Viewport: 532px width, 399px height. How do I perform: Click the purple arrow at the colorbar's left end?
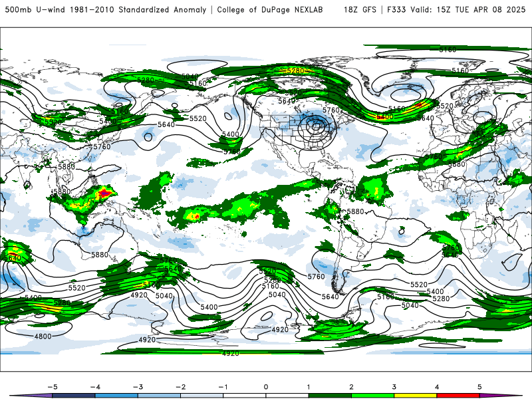32,396
